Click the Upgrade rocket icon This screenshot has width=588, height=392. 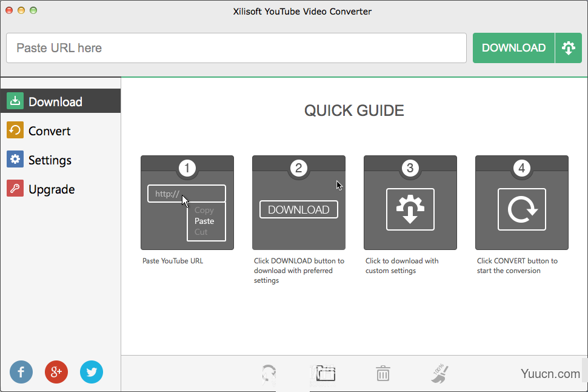[x=15, y=188]
